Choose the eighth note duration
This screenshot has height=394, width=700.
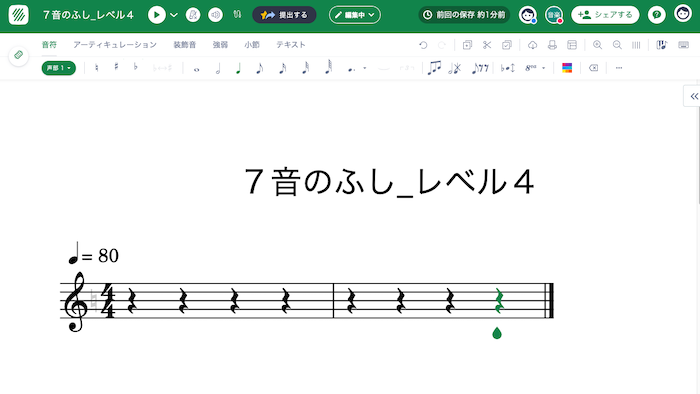tap(259, 68)
